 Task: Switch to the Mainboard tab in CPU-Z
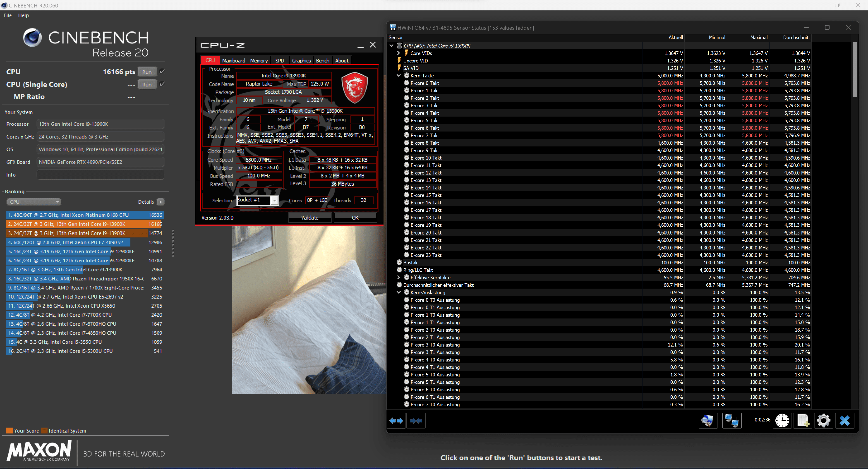coord(233,60)
